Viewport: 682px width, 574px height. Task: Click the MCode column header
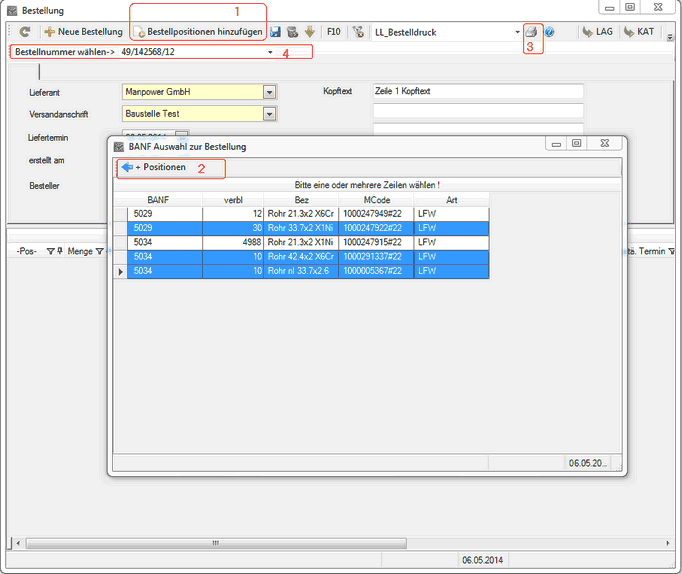tap(375, 200)
